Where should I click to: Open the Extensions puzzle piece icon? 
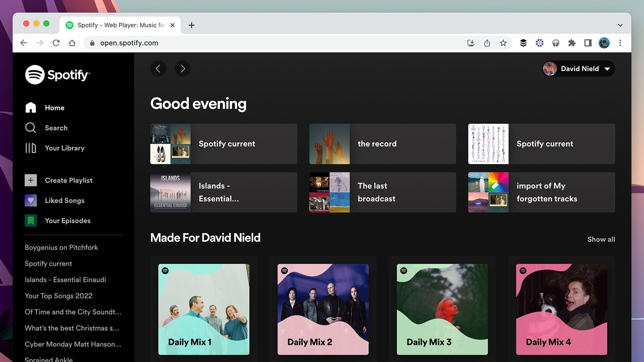[x=572, y=43]
